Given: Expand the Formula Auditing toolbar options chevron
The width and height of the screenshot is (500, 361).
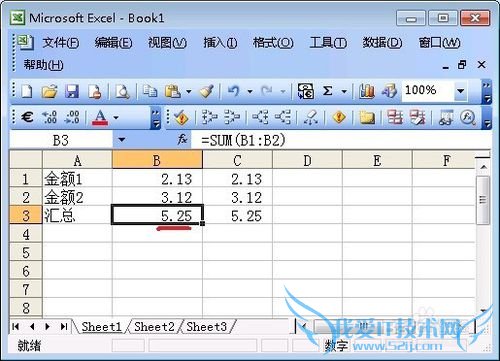Looking at the screenshot, I should [x=487, y=118].
